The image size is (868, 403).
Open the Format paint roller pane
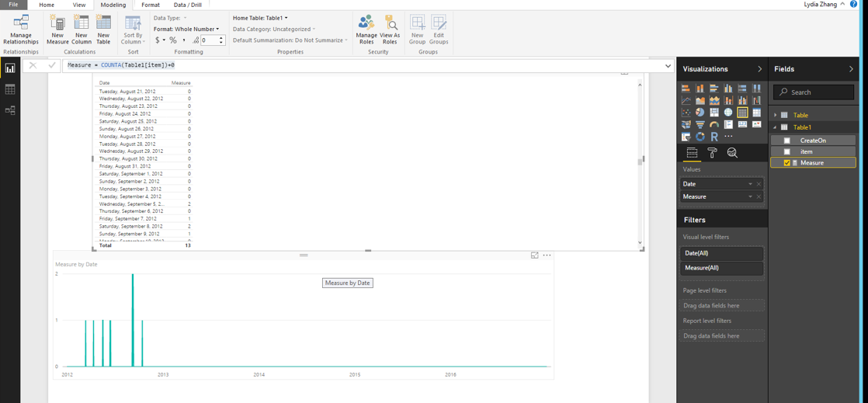[x=712, y=153]
